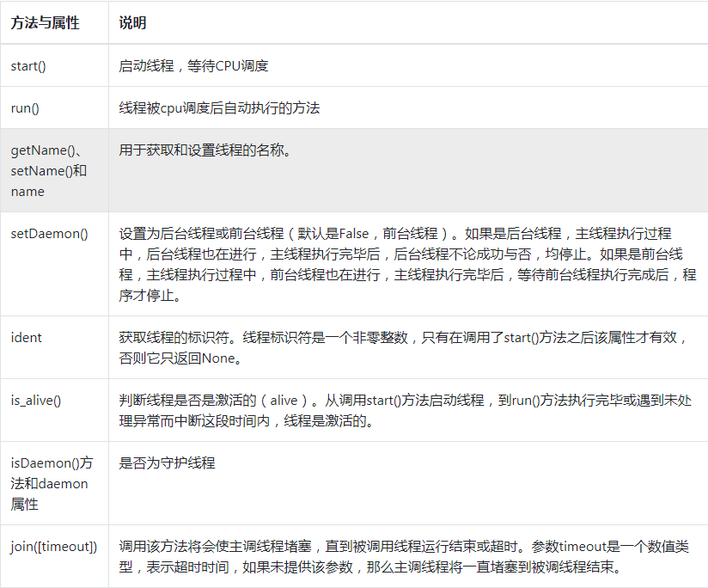Screen dimensions: 708x588
Task: Click the '启动线程，等待CPU调度' description
Action: coord(193,65)
